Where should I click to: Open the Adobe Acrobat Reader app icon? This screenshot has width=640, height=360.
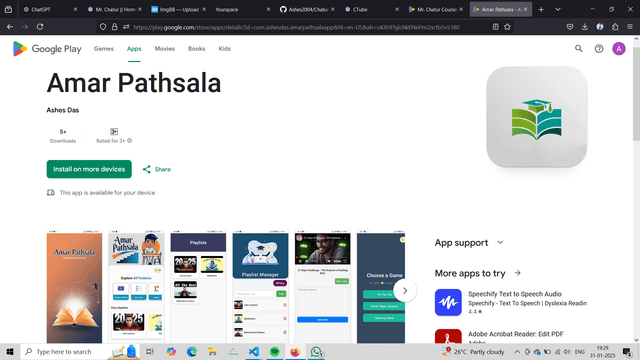coord(448,336)
